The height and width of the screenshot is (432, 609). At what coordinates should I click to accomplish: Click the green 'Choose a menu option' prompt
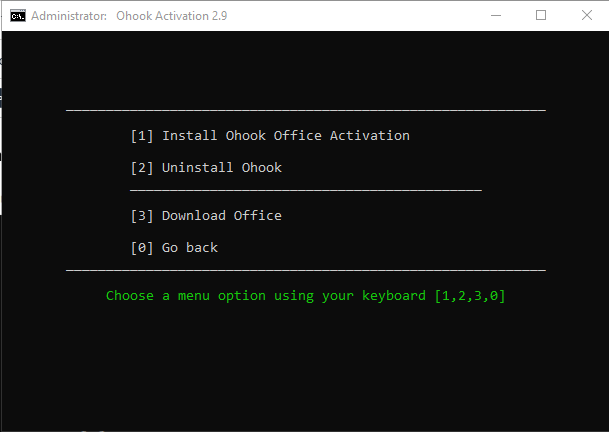(266, 296)
